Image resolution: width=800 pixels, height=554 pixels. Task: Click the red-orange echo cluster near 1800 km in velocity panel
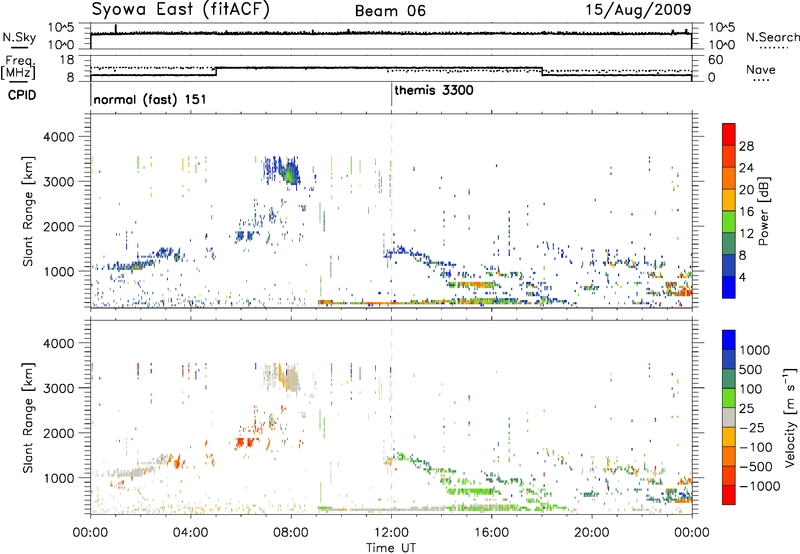tap(244, 442)
